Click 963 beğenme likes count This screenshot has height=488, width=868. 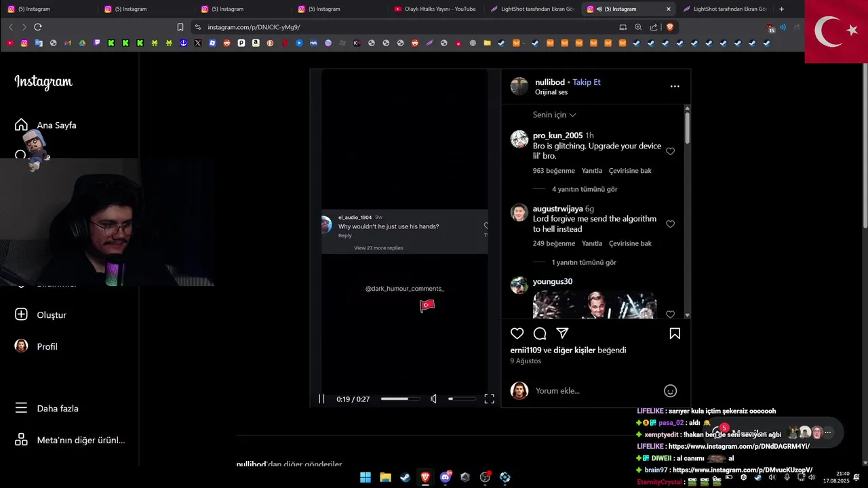click(554, 171)
